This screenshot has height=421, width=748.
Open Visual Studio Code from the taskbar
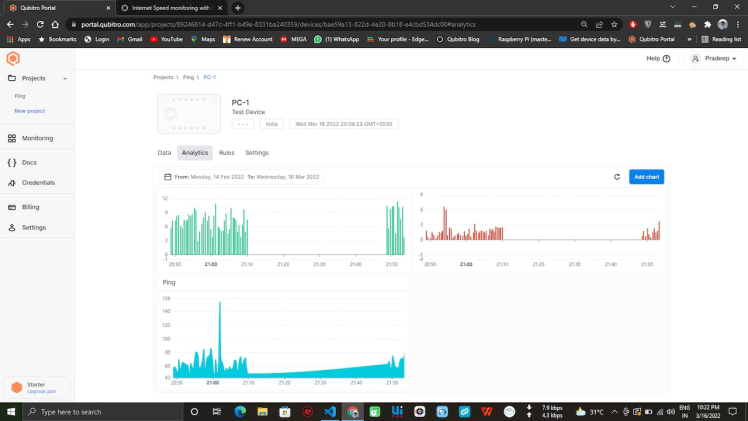(x=330, y=411)
